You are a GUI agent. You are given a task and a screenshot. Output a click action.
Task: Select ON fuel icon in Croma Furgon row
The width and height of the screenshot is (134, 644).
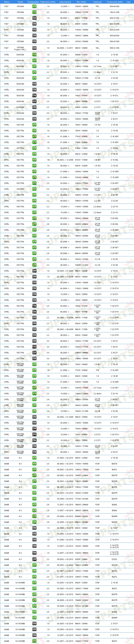pyautogui.click(x=34, y=48)
